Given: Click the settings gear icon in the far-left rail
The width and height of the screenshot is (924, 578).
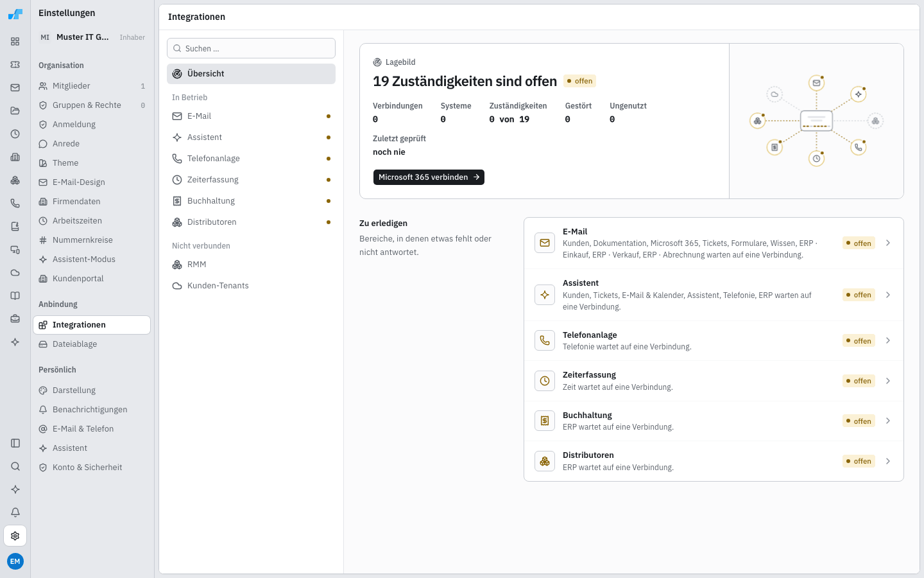Looking at the screenshot, I should click(x=15, y=536).
